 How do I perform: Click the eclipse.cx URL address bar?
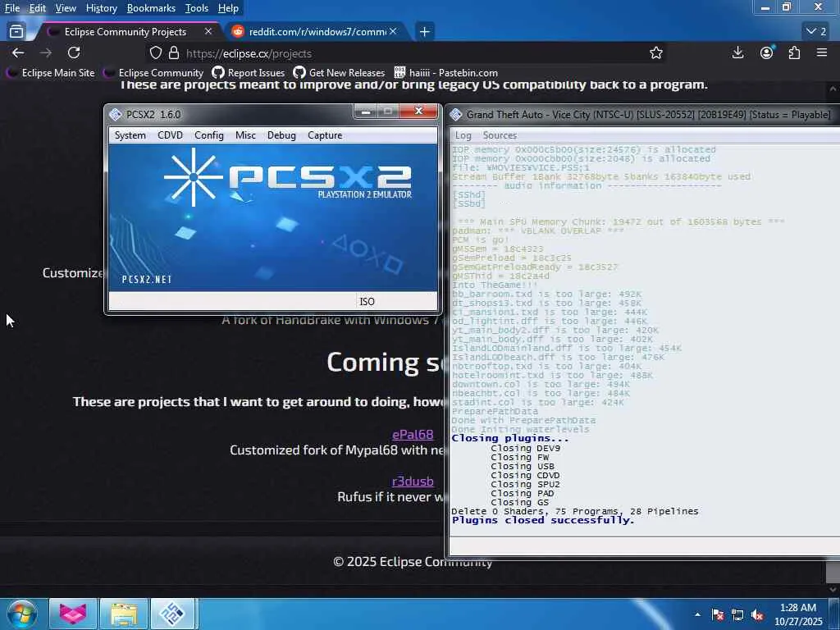pos(407,53)
